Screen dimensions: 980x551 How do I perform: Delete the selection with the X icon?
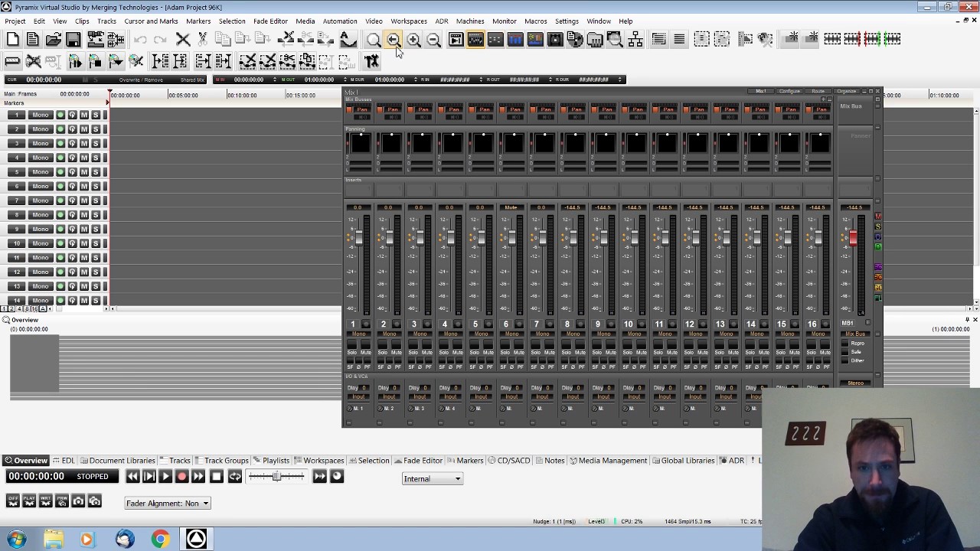click(183, 40)
